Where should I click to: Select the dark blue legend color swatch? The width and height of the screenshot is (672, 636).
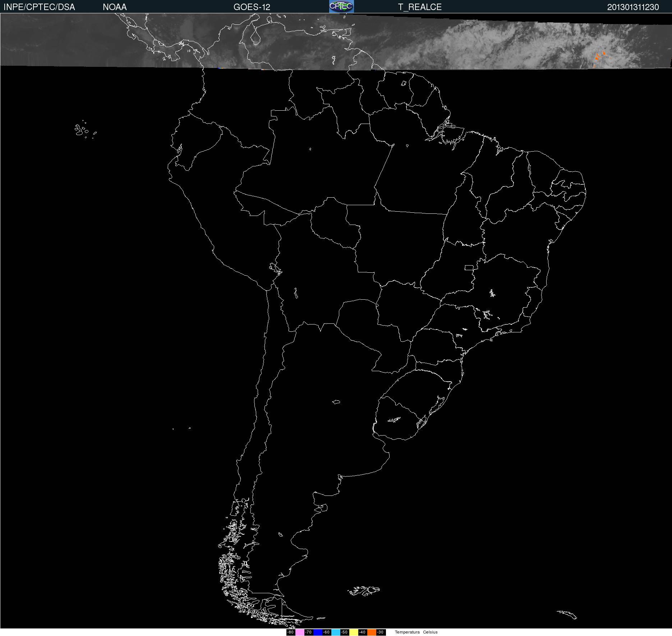click(x=318, y=632)
